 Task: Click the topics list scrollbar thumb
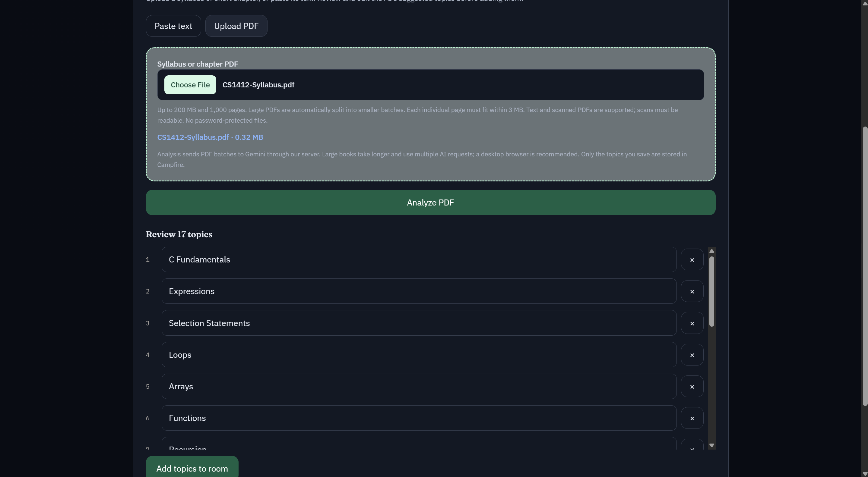coord(712,291)
